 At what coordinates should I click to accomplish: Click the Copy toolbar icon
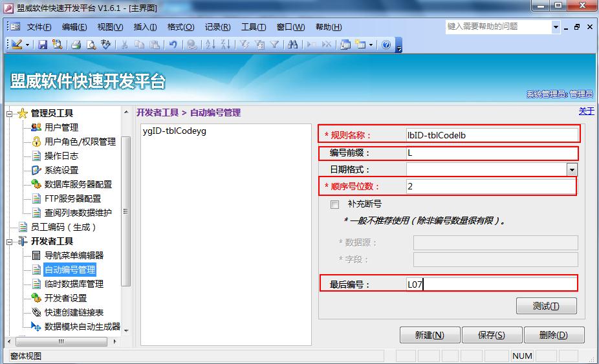(139, 45)
